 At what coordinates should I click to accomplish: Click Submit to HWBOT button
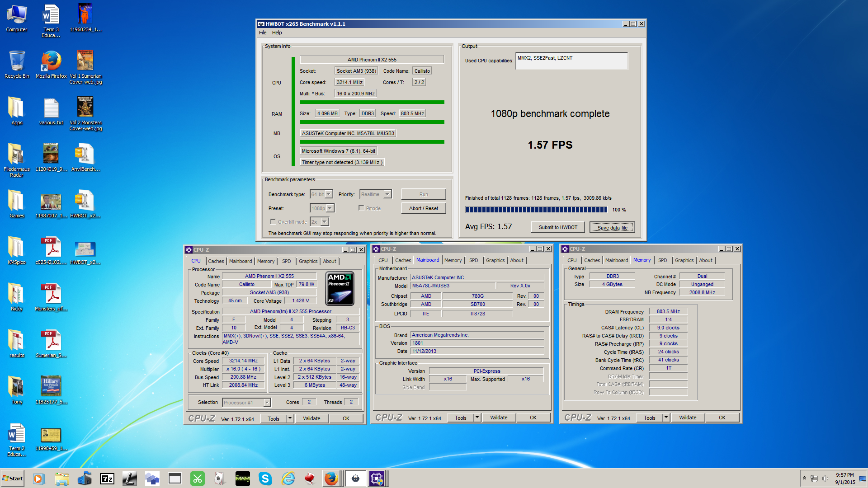click(558, 227)
